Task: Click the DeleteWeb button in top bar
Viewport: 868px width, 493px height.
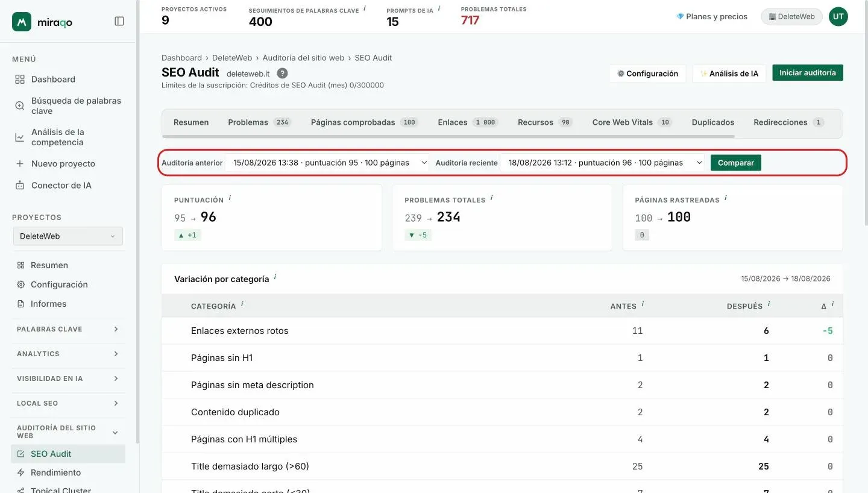Action: click(x=791, y=17)
